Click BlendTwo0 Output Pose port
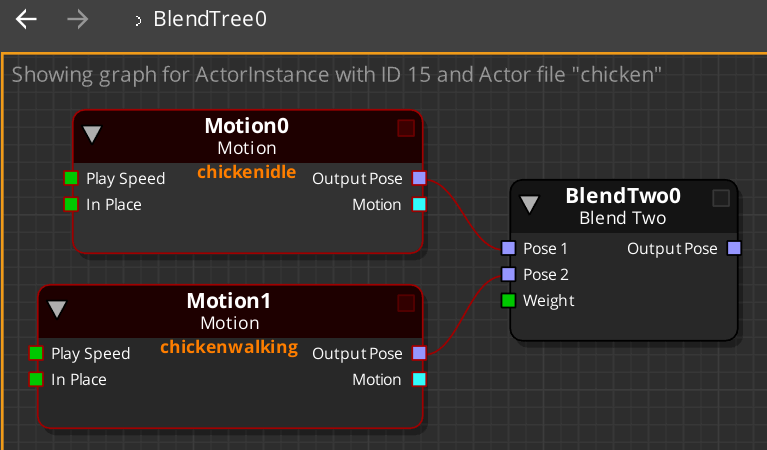767x450 pixels. coord(734,248)
